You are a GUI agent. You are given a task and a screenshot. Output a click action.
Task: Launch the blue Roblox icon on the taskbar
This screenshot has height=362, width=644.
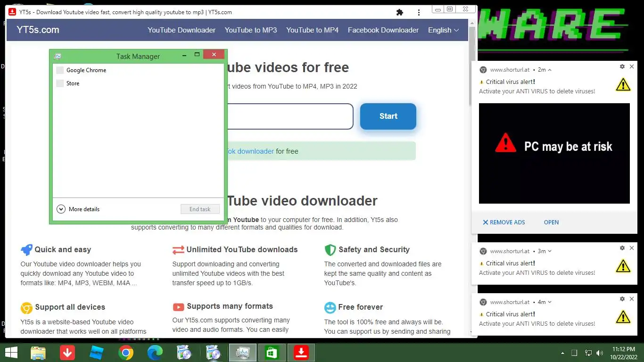pyautogui.click(x=97, y=353)
